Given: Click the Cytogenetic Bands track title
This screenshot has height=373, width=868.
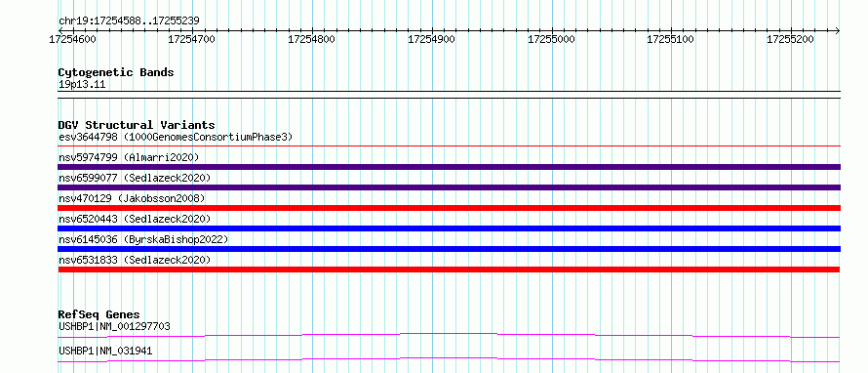Looking at the screenshot, I should 116,72.
